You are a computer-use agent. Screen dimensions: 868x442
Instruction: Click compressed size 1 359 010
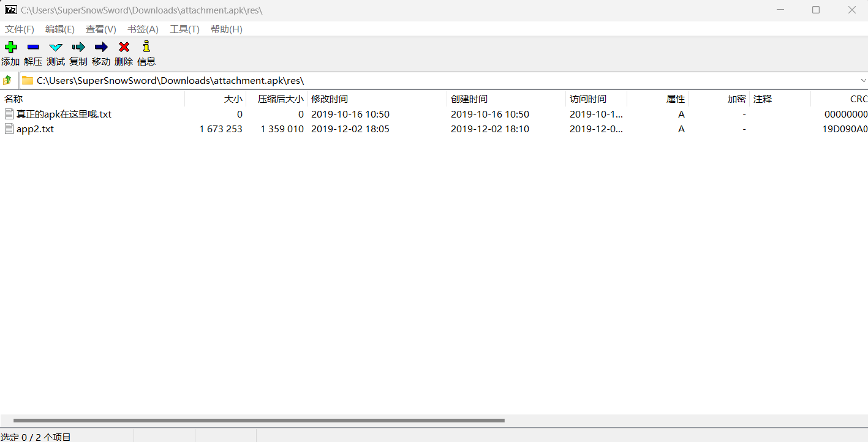282,129
